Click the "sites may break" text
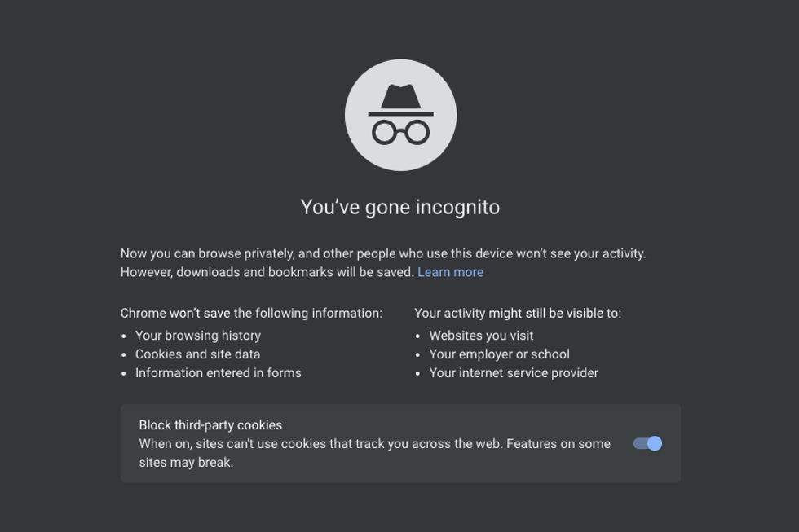Image resolution: width=799 pixels, height=532 pixels. coord(186,463)
